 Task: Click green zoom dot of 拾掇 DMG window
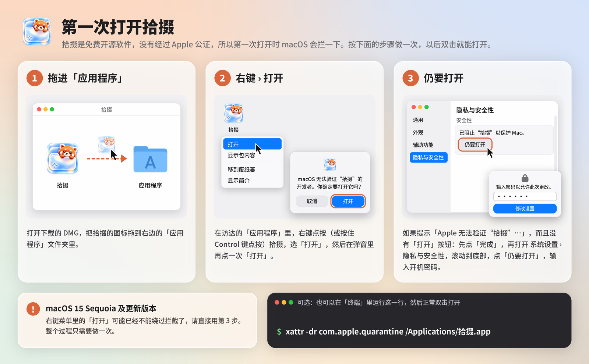(x=52, y=109)
